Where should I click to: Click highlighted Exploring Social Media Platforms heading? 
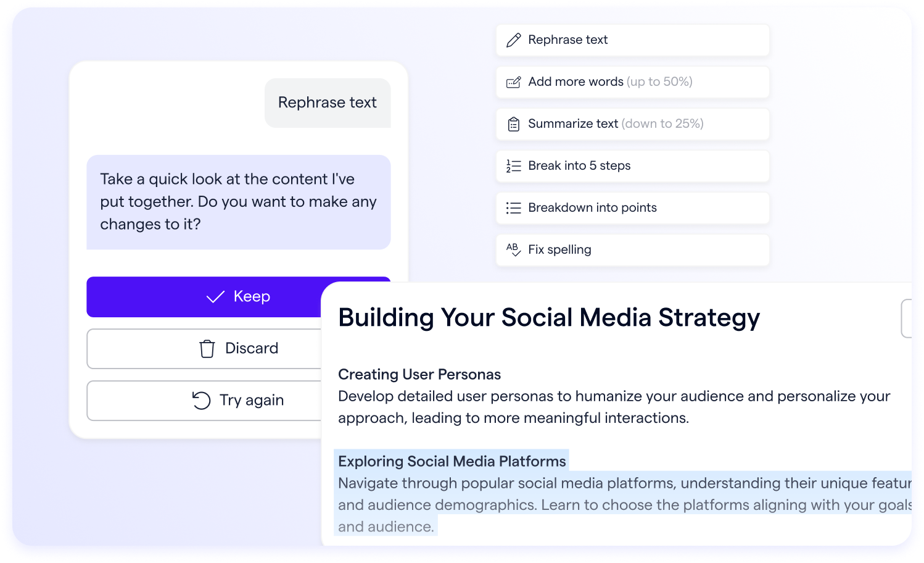(x=452, y=461)
